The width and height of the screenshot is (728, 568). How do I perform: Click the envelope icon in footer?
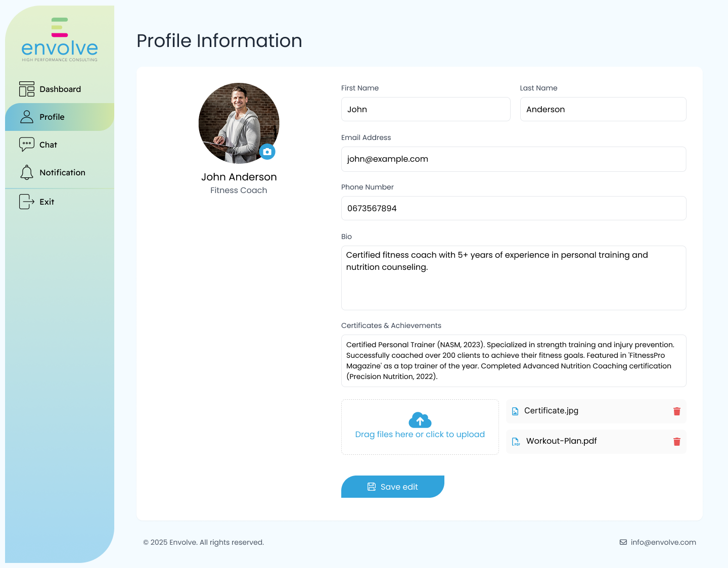tap(623, 542)
